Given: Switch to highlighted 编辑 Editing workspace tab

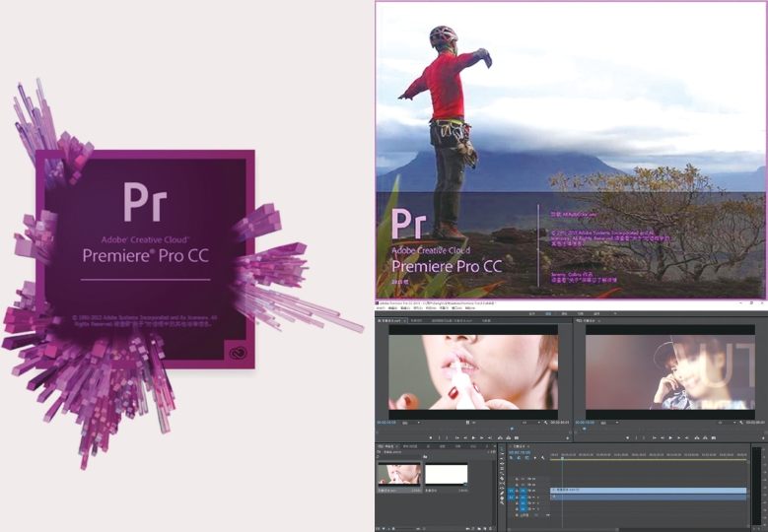Looking at the screenshot, I should [x=548, y=313].
